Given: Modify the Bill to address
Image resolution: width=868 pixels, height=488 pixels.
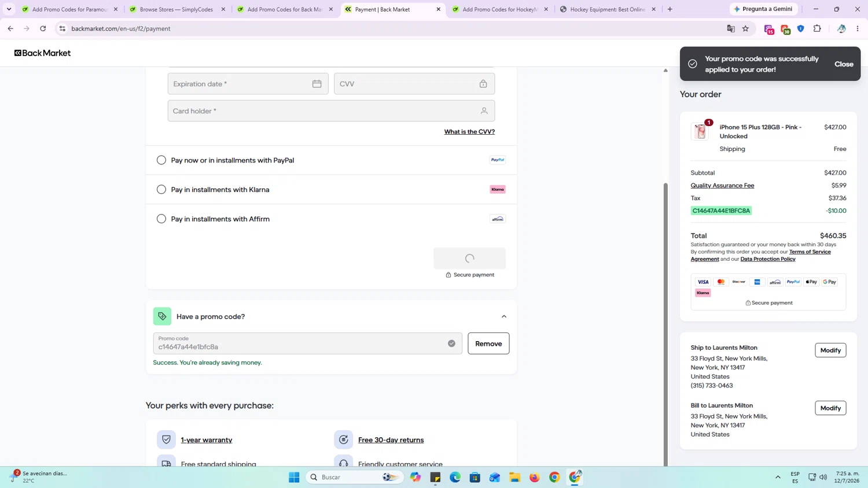Looking at the screenshot, I should [x=830, y=408].
